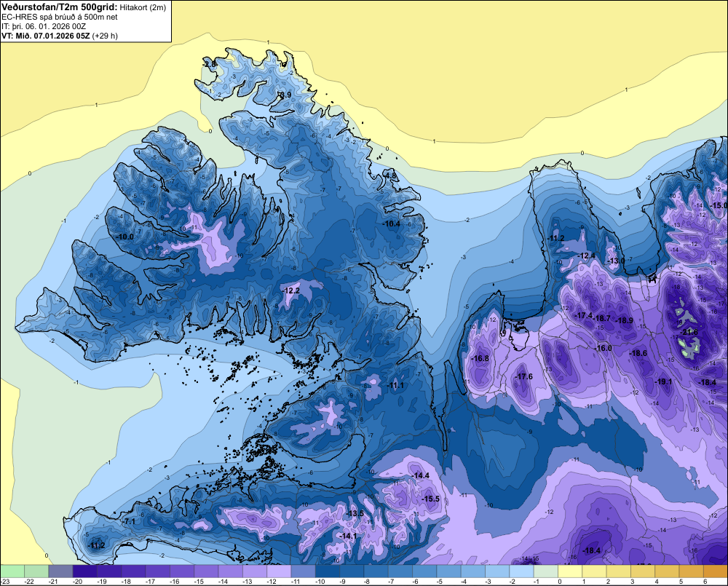
Task: Select the light green legend swatch above -23
Action: click(12, 571)
